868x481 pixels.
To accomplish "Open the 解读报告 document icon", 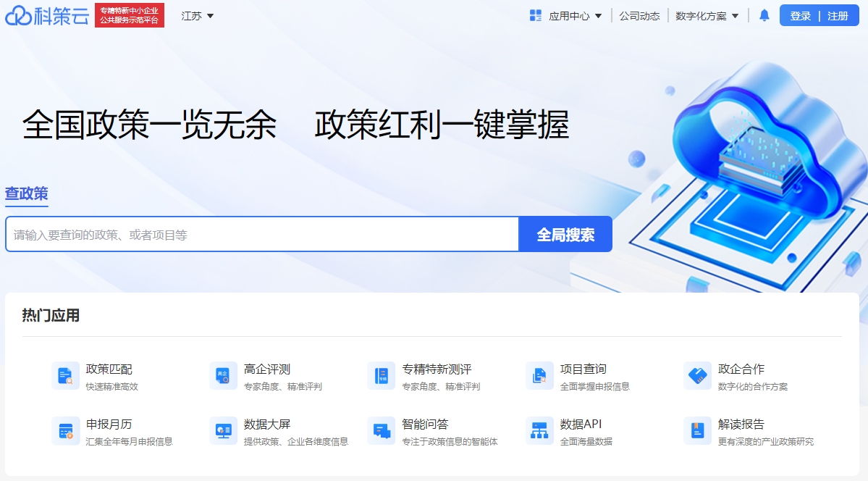I will point(697,430).
